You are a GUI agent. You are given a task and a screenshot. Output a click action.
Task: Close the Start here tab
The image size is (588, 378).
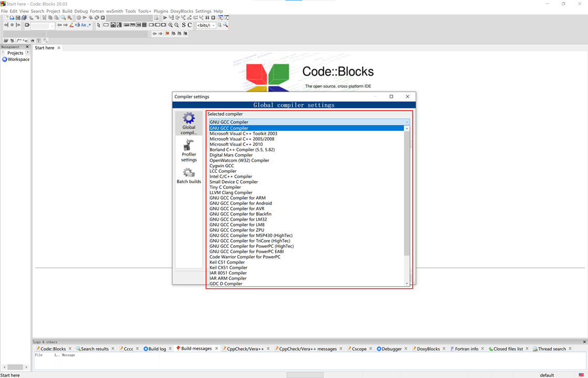point(58,48)
